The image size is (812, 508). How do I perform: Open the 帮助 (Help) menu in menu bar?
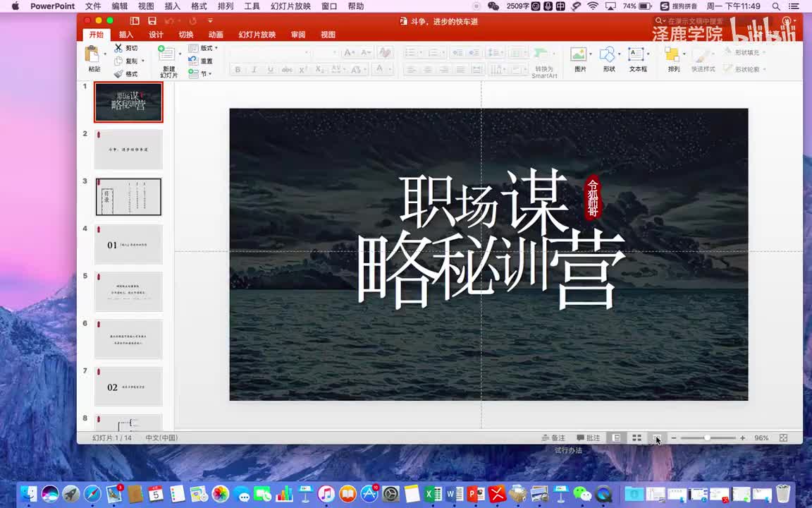356,6
